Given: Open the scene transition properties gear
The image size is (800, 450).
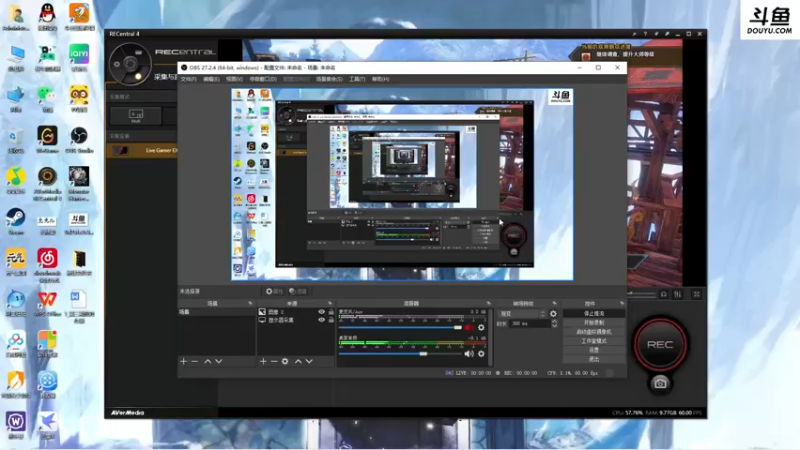Looking at the screenshot, I should pos(553,314).
